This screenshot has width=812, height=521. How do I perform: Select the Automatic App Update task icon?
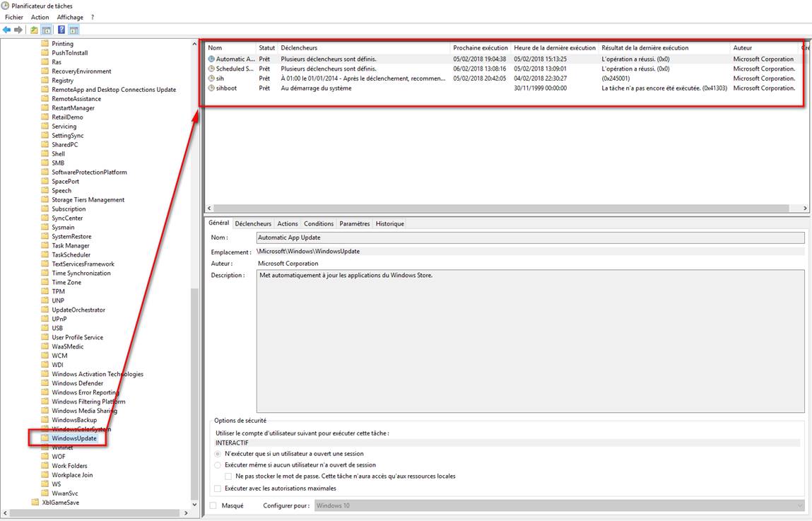click(211, 59)
